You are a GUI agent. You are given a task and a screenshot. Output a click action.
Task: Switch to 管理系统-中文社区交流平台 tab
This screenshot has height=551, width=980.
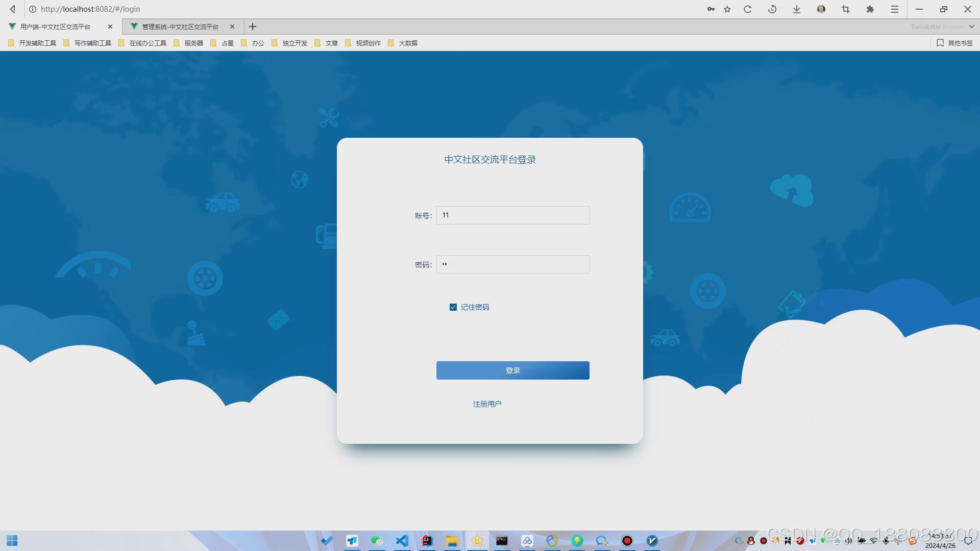[x=180, y=27]
